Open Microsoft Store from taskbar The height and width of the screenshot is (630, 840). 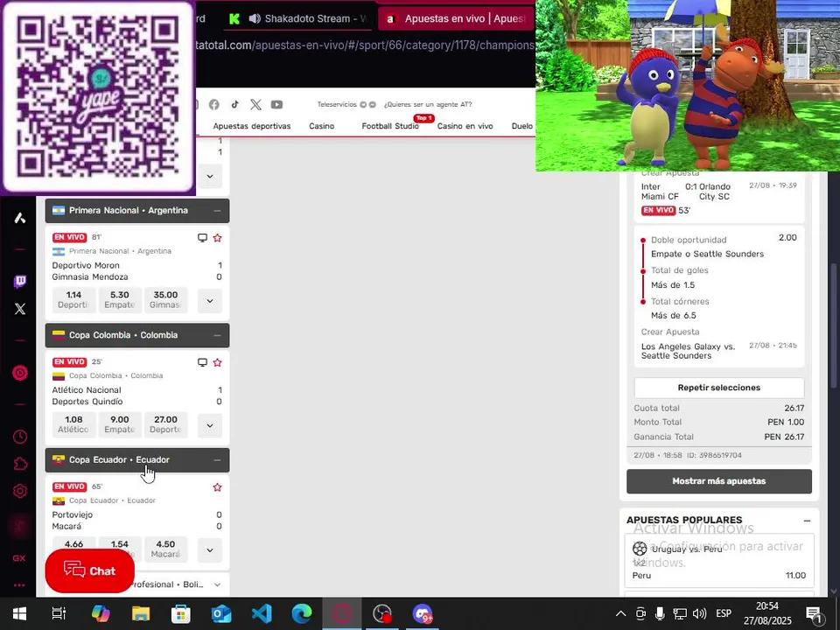click(181, 614)
